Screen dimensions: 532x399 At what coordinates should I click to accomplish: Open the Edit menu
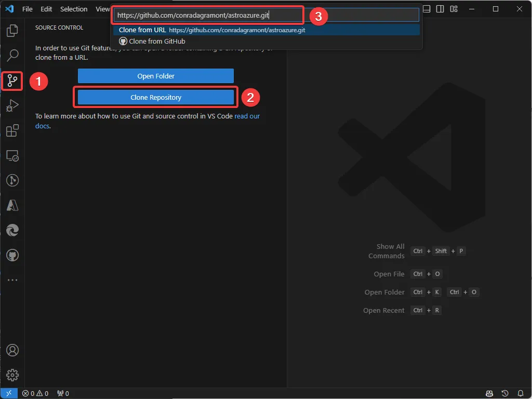pos(46,9)
